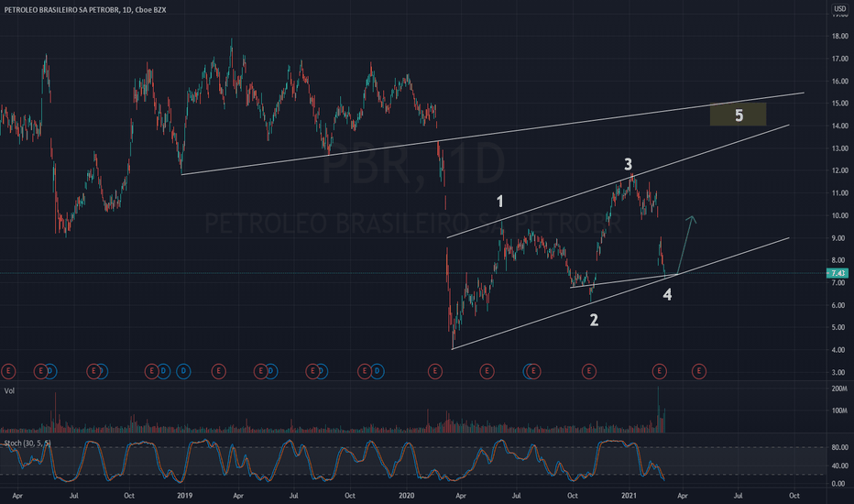Click the 80.00 level on the Stoch axis

click(840, 447)
